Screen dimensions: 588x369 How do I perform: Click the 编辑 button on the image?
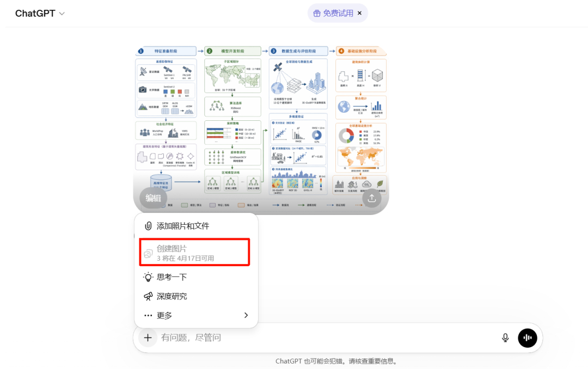tap(153, 198)
